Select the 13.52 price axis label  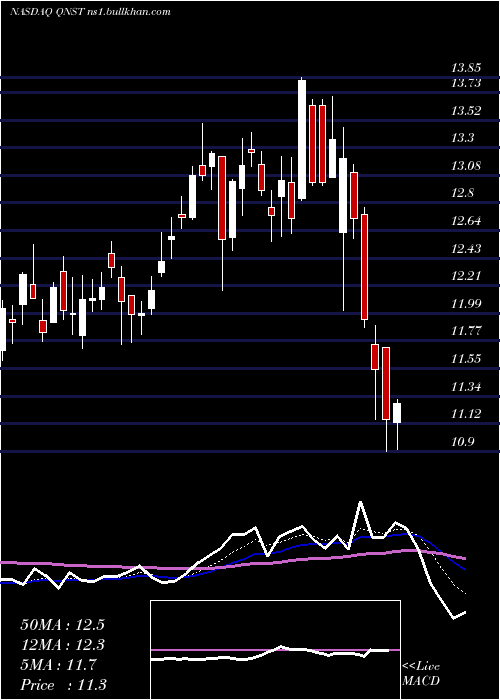pyautogui.click(x=466, y=111)
